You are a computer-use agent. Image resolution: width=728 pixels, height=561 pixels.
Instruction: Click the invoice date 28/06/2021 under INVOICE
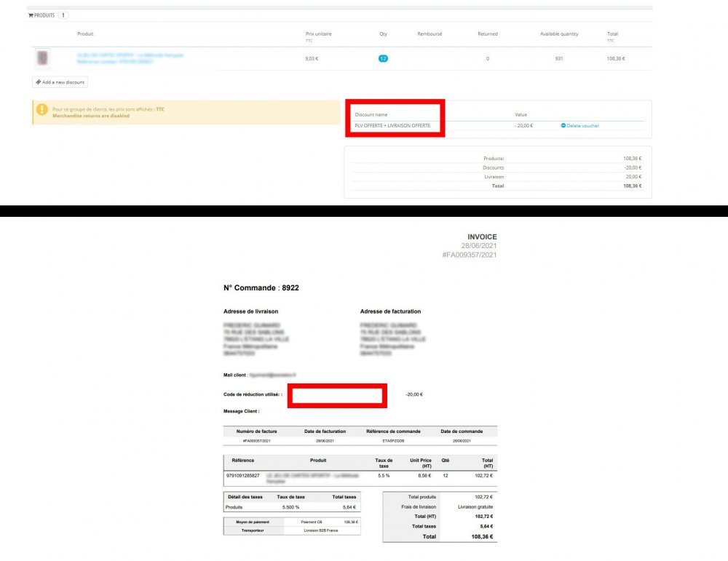[479, 246]
